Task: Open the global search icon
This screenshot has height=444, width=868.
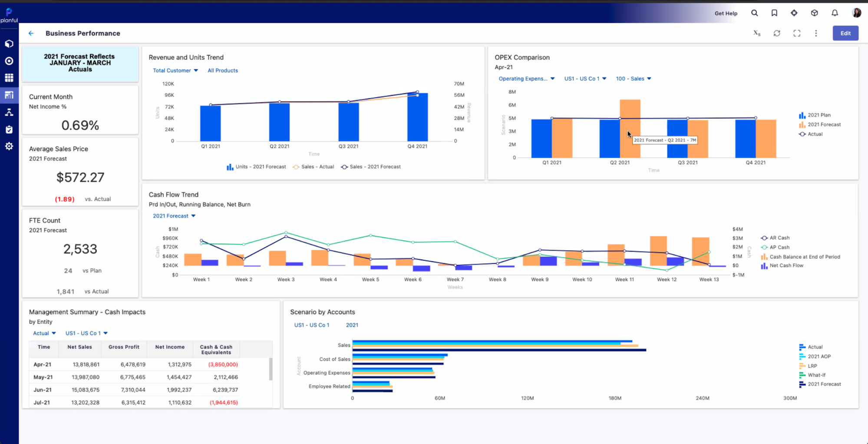Action: (755, 13)
